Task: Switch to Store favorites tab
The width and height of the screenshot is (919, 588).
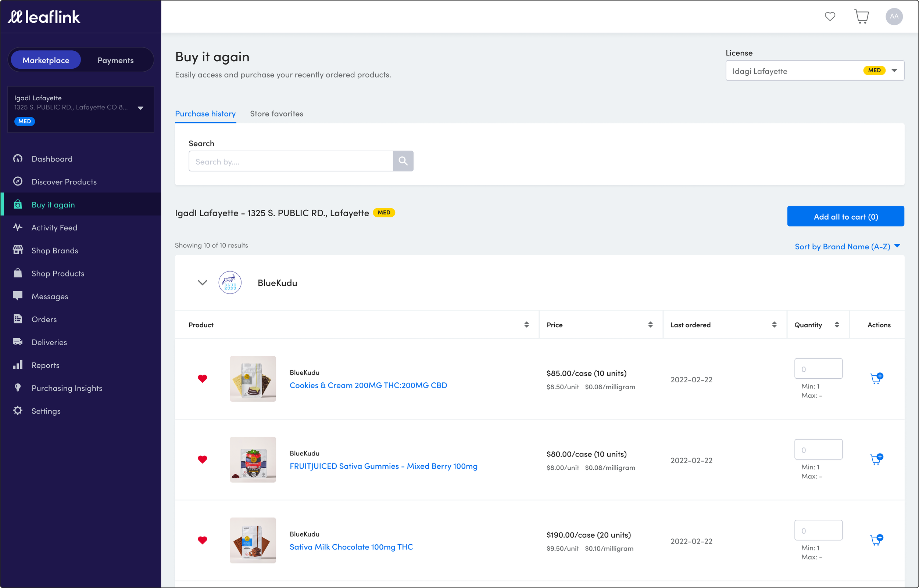Action: (x=276, y=114)
